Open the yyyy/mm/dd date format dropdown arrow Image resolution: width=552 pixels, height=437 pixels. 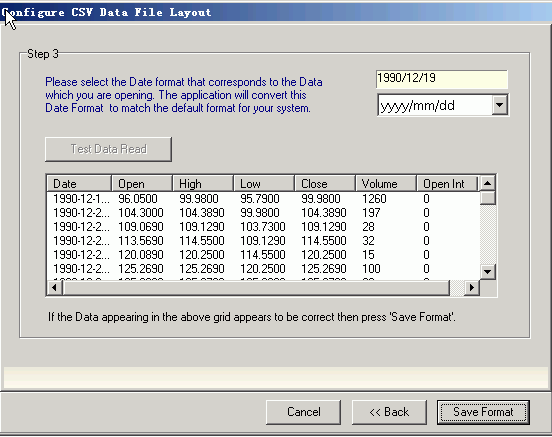coord(500,105)
